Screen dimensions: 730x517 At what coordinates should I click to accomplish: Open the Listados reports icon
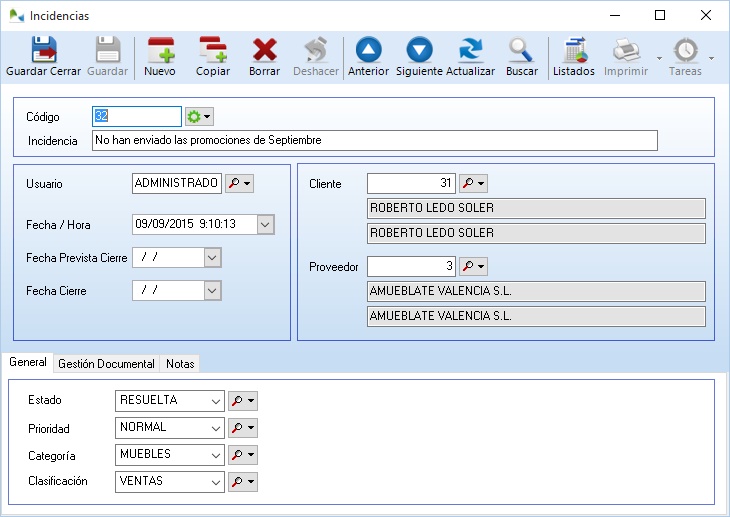(573, 57)
